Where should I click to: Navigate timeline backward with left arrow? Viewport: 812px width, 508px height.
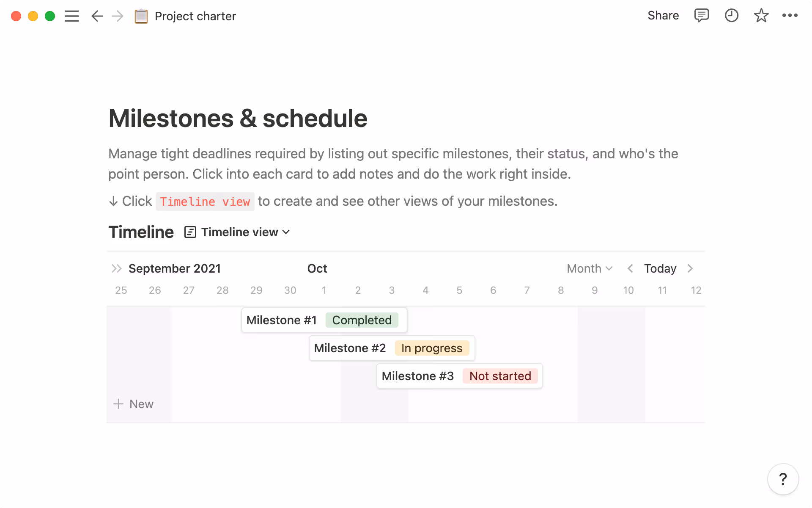coord(630,268)
